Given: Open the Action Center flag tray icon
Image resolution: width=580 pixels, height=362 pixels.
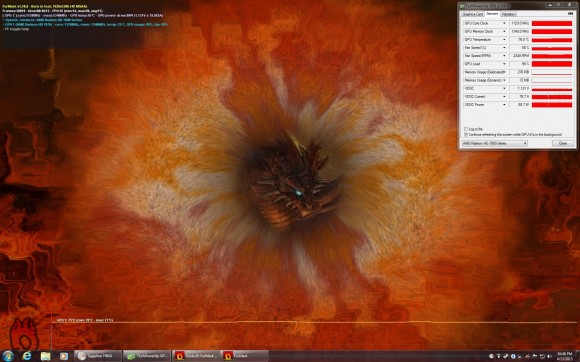Looking at the screenshot, I should tap(535, 356).
